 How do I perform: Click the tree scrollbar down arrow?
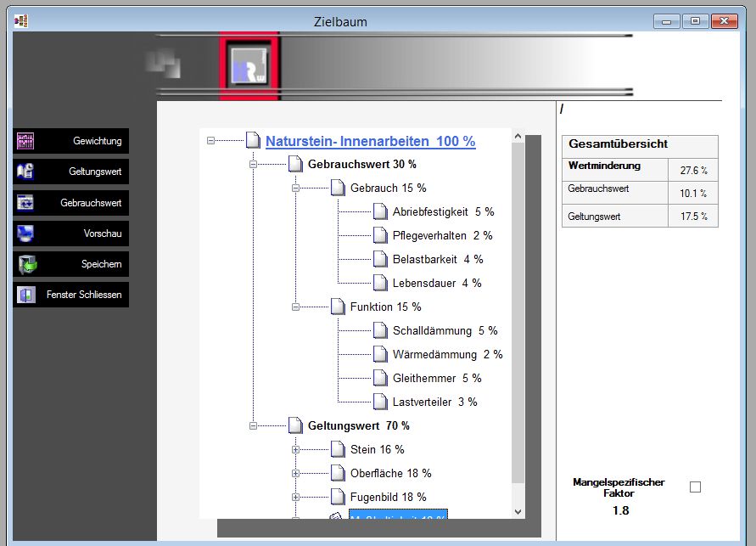(518, 511)
